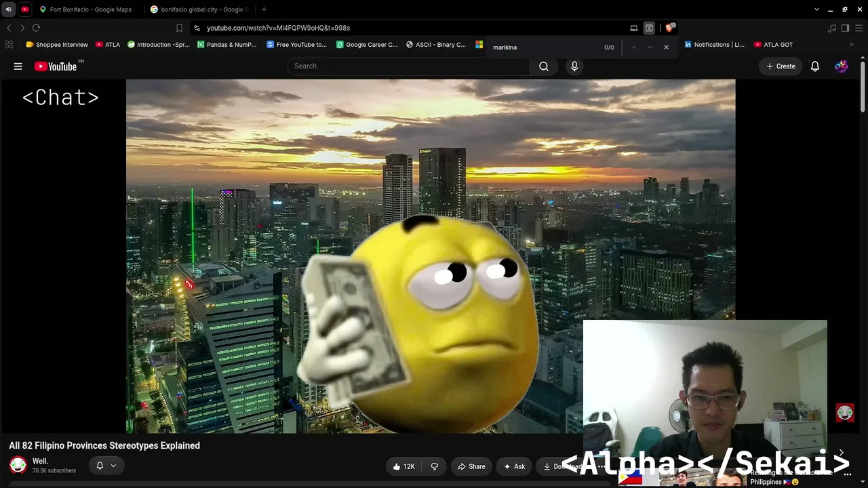Open the Pandas & NumP... bookmark

pyautogui.click(x=226, y=45)
